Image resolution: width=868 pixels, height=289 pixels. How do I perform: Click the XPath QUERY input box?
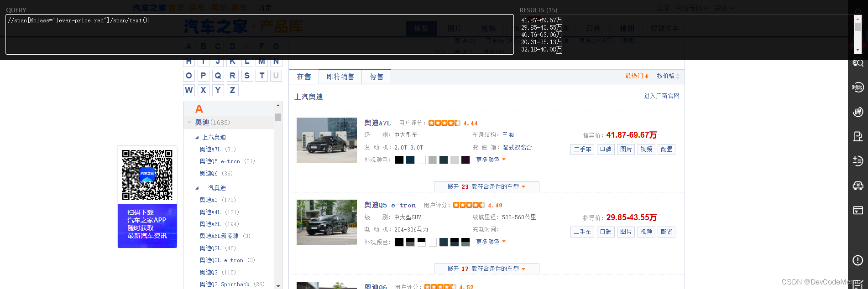click(x=260, y=35)
